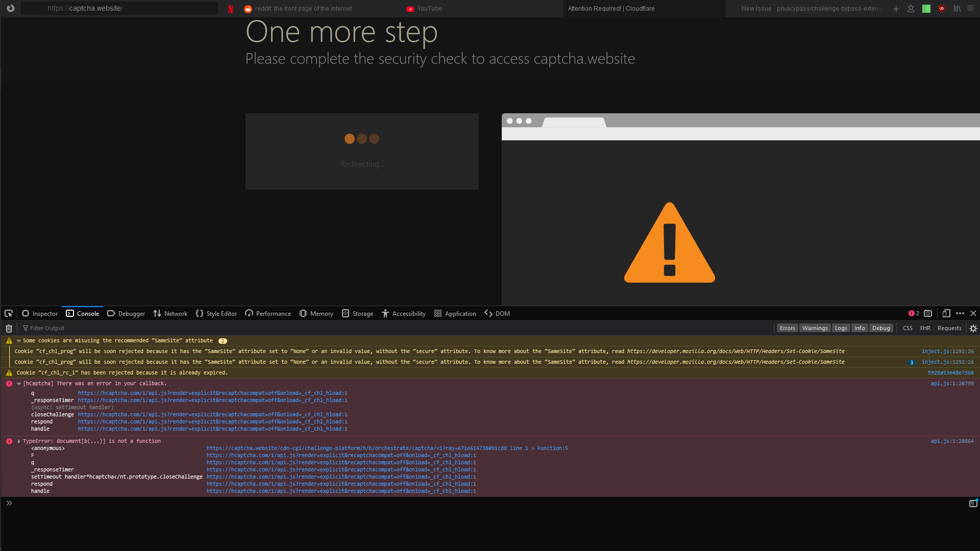Switch to the Inspector tab
The height and width of the screenshot is (551, 980).
[40, 313]
